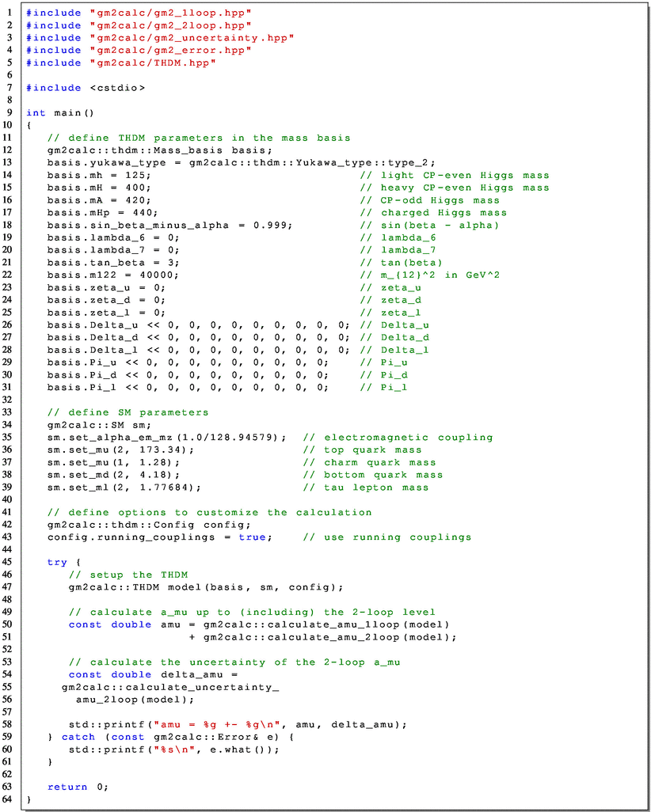Click the "define THDM parameters" comment
The image size is (651, 812).
tap(198, 138)
